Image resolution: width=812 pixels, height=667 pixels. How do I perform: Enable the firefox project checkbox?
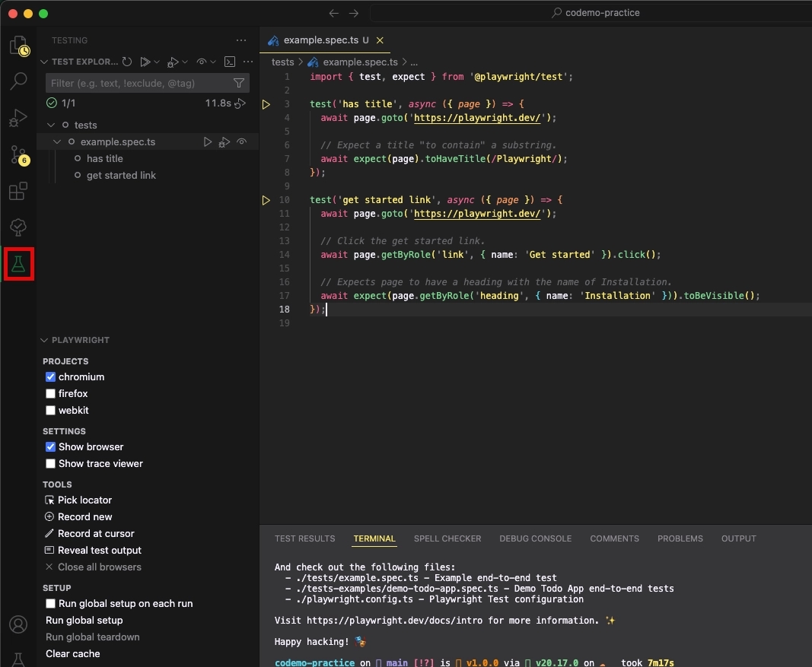coord(50,393)
